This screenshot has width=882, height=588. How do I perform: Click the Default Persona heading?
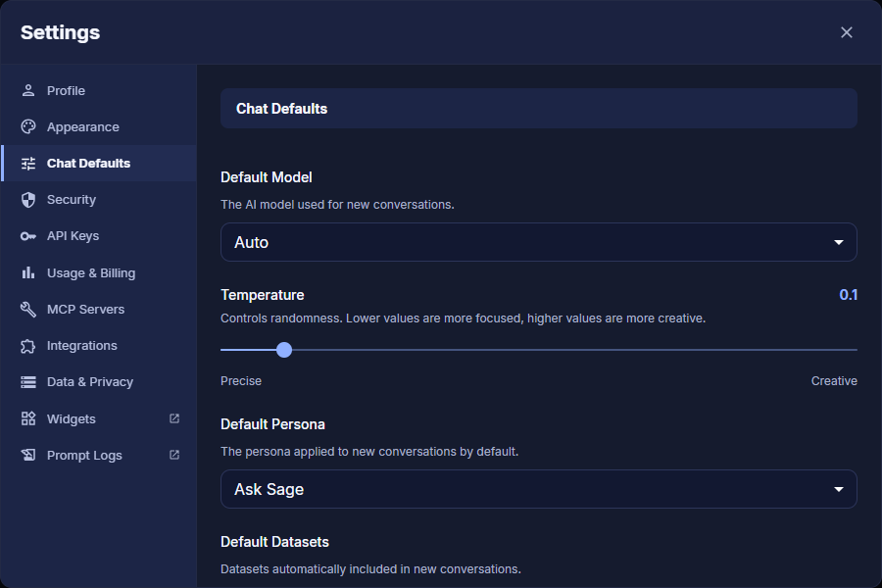(272, 424)
